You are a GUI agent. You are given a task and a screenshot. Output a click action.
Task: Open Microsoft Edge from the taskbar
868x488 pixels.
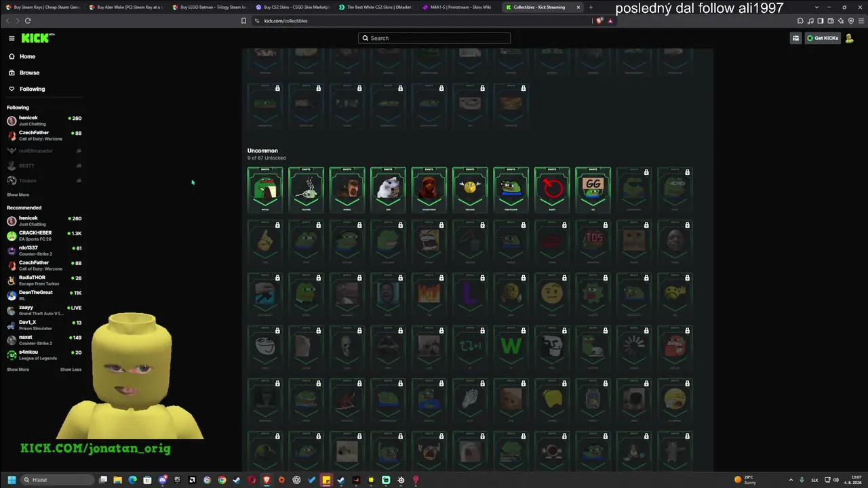(132, 480)
